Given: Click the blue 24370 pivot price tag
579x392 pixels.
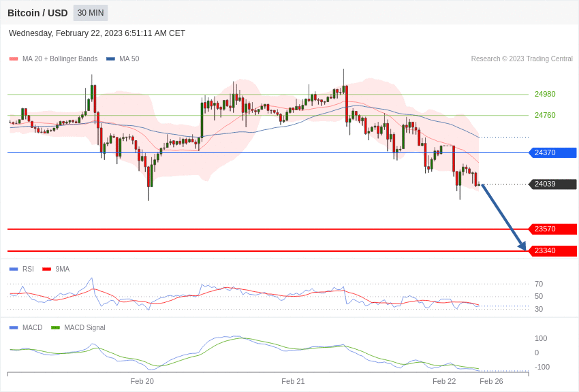Looking at the screenshot, I should (x=553, y=152).
